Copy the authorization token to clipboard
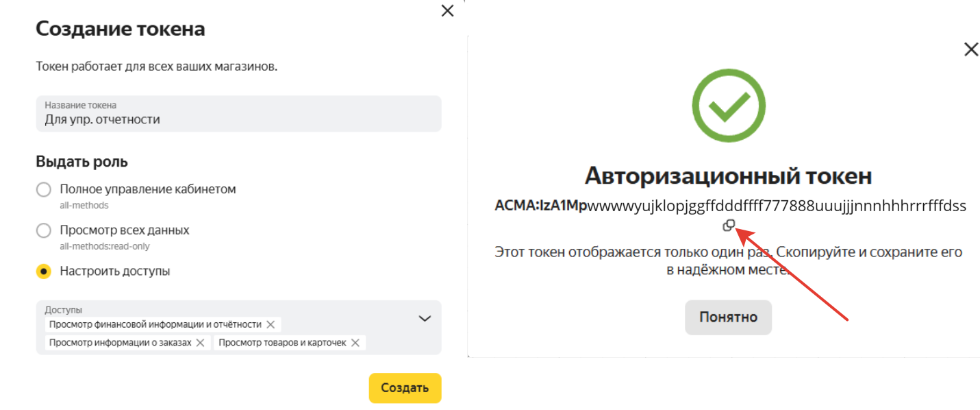Image resolution: width=980 pixels, height=410 pixels. coord(729,225)
